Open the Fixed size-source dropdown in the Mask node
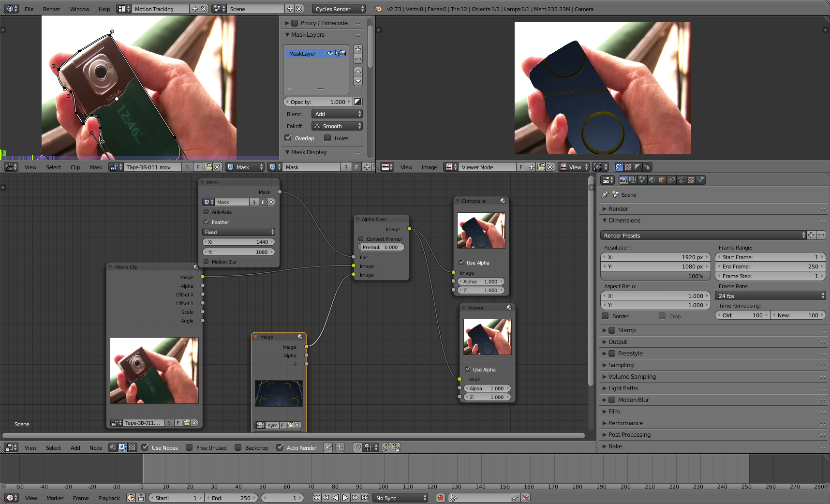The image size is (830, 504). click(238, 232)
